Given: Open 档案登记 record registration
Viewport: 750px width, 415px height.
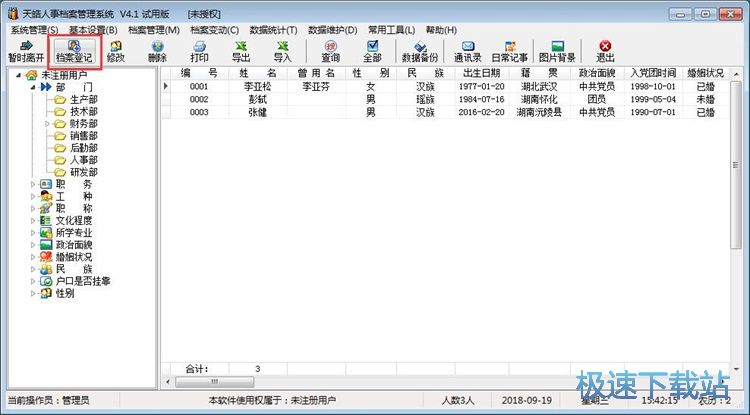Looking at the screenshot, I should pos(74,51).
